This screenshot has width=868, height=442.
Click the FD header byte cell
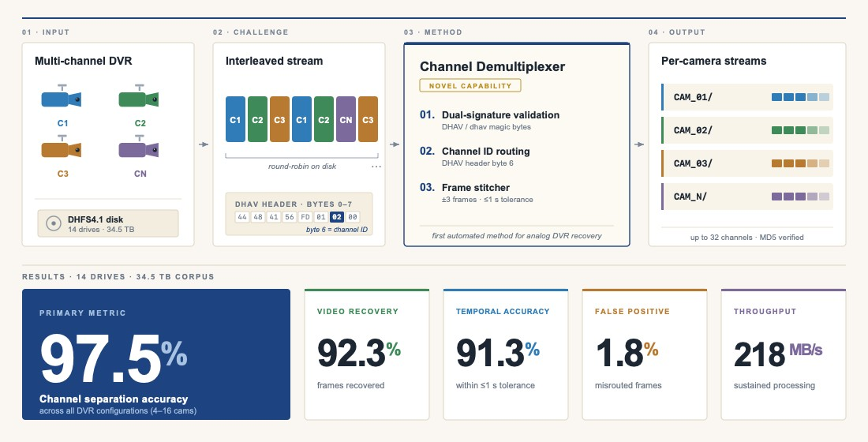[x=305, y=217]
